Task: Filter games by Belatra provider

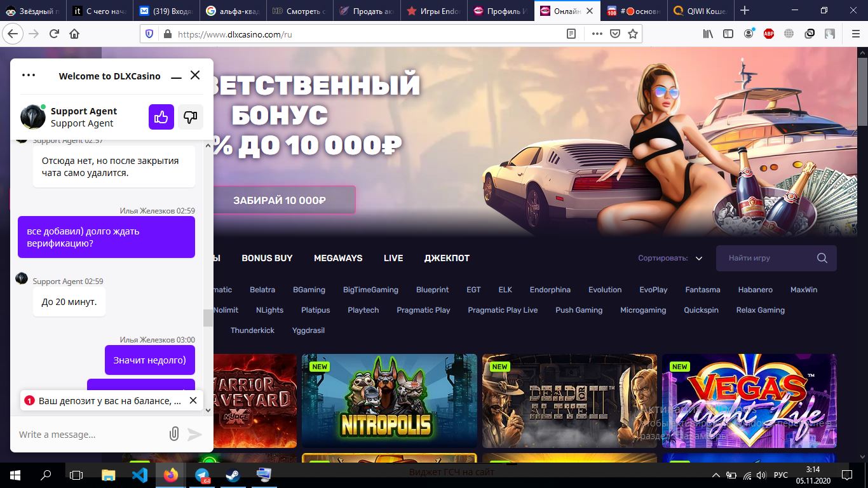Action: [x=262, y=290]
